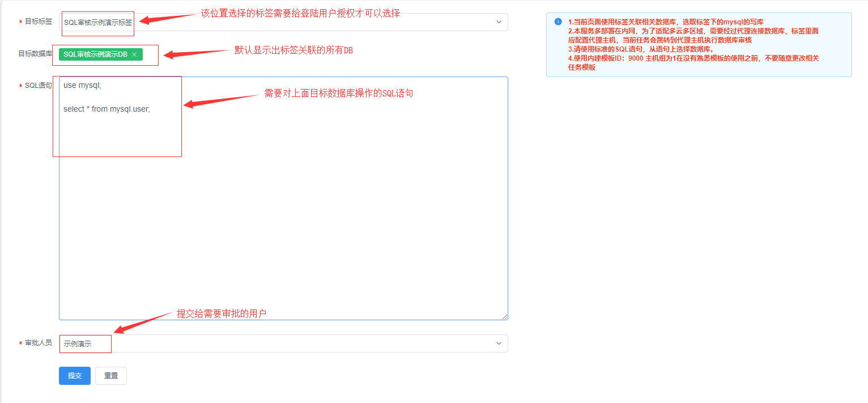The height and width of the screenshot is (403, 868).
Task: Click the notice line starting with 1.当前页面使用标签
Action: point(666,22)
